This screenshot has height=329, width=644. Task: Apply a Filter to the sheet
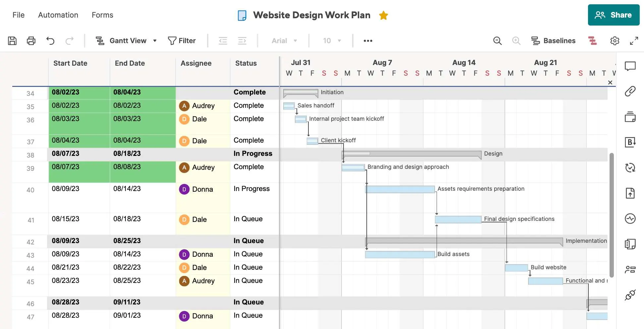coord(182,40)
